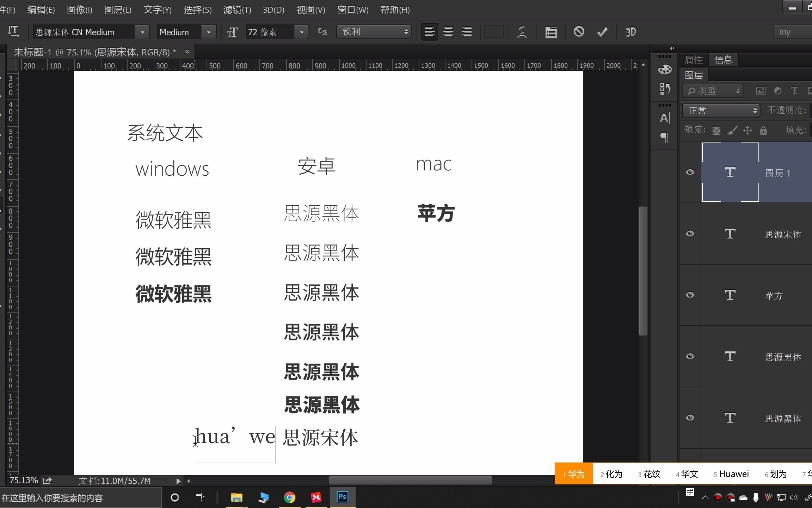Hide the 苹方 layer
Screen dimensions: 812x508
[690, 295]
